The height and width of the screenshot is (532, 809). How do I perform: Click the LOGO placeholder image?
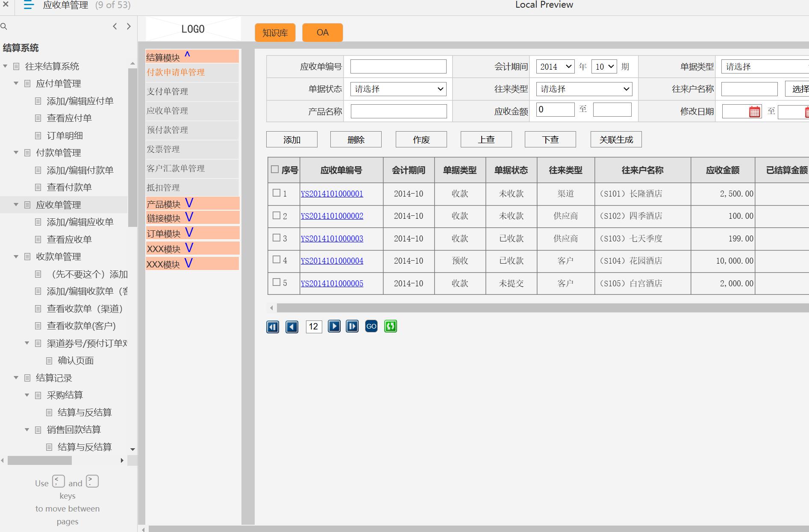[193, 29]
